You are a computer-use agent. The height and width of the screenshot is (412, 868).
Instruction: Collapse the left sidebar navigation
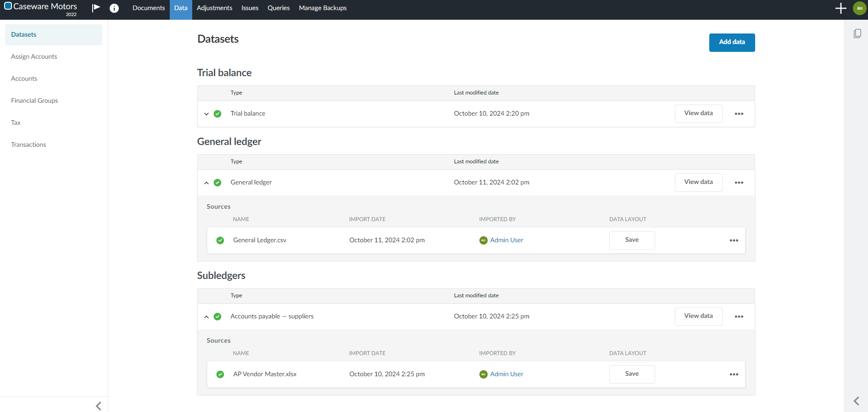click(x=98, y=406)
